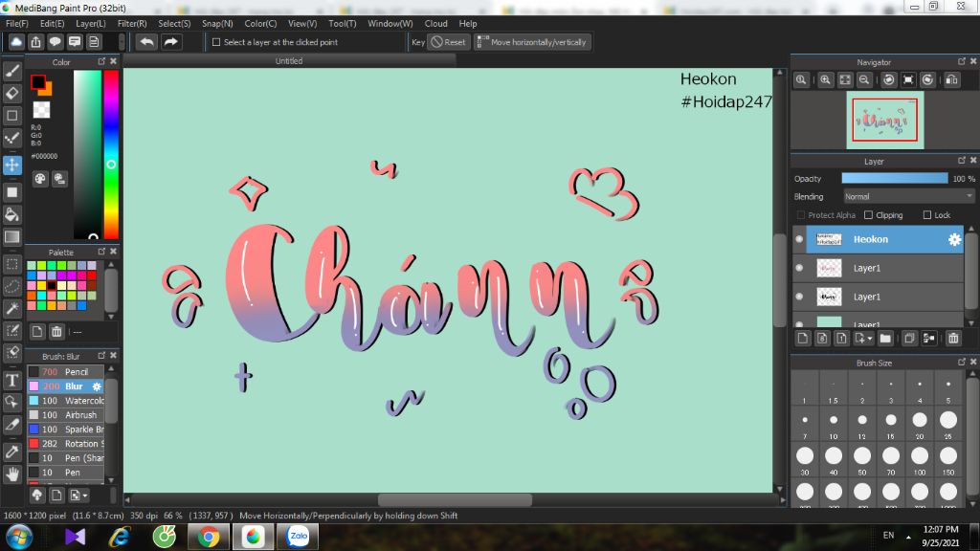Zoom out using Navigator magnifier minus
The height and width of the screenshot is (551, 980).
click(864, 80)
